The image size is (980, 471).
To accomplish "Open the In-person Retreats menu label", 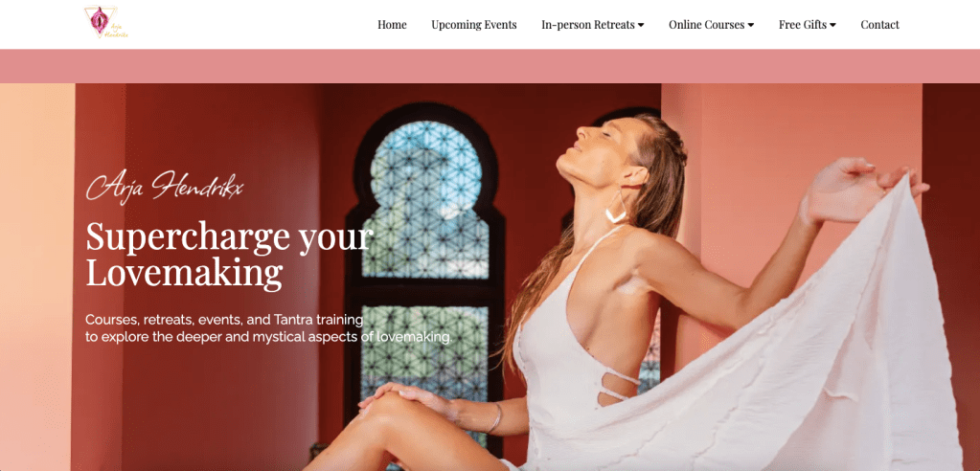I will pos(588,25).
